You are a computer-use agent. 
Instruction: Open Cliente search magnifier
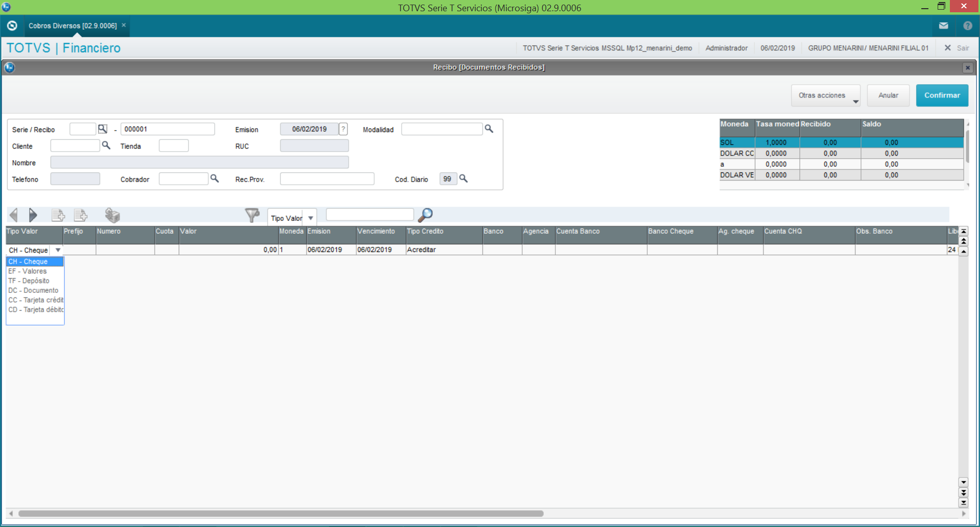tap(106, 145)
